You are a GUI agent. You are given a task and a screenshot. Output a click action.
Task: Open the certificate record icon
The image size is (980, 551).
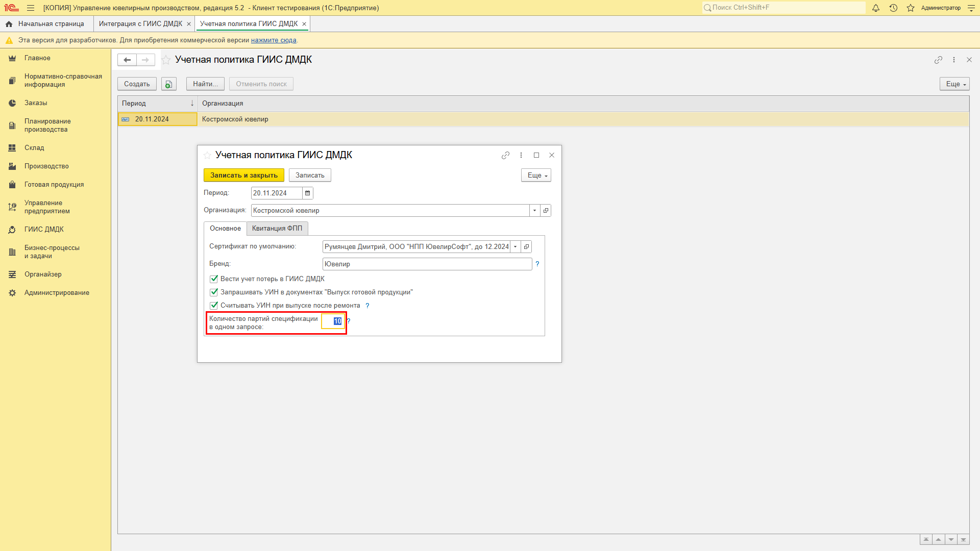526,246
